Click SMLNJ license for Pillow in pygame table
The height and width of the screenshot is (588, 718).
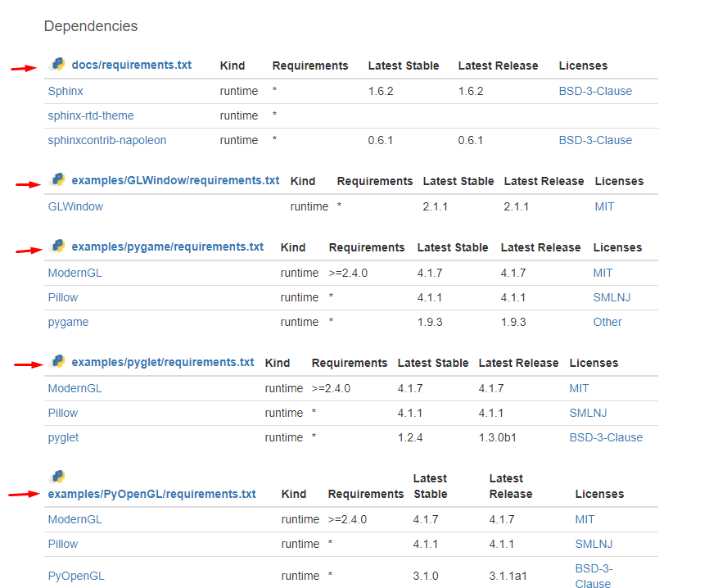coord(612,297)
